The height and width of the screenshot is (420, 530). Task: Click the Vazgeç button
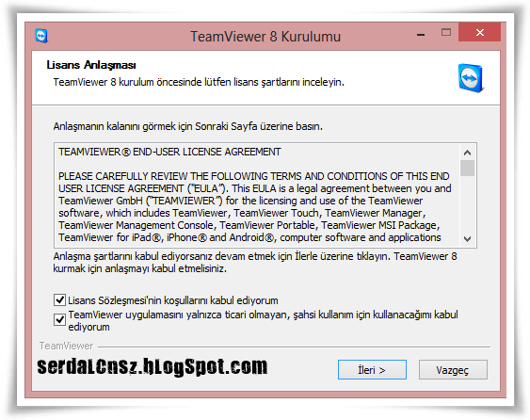453,369
